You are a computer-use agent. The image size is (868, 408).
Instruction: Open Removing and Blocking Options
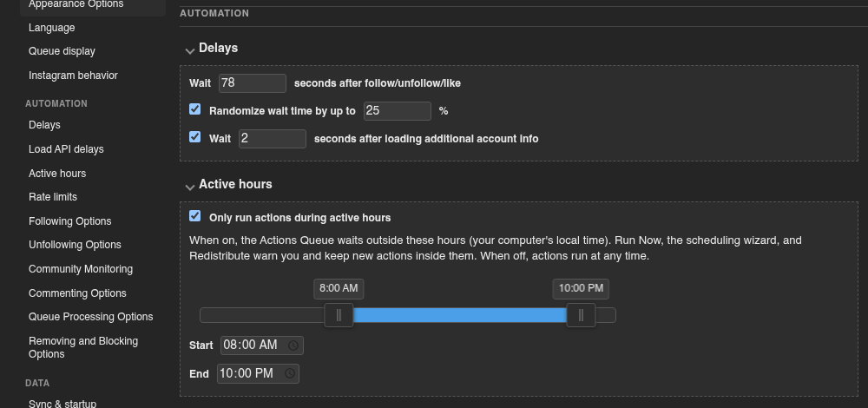(83, 347)
